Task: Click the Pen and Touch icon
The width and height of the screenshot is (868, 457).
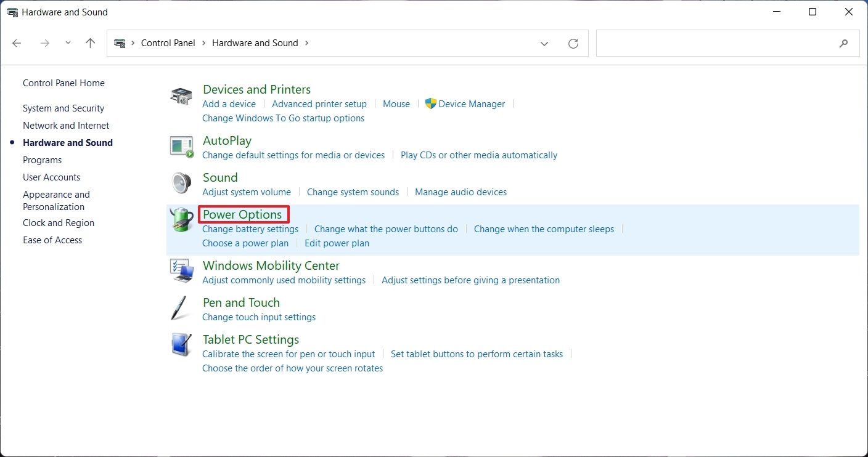Action: click(x=179, y=308)
